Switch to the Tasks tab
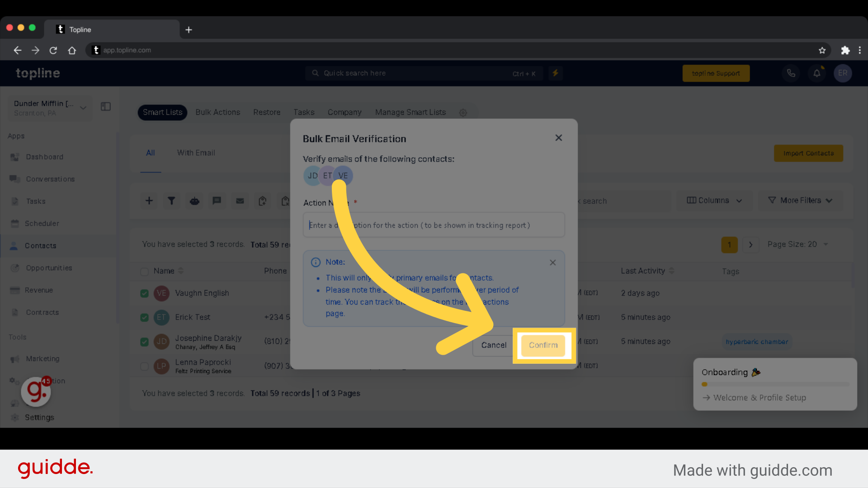Image resolution: width=868 pixels, height=488 pixels. coord(303,112)
